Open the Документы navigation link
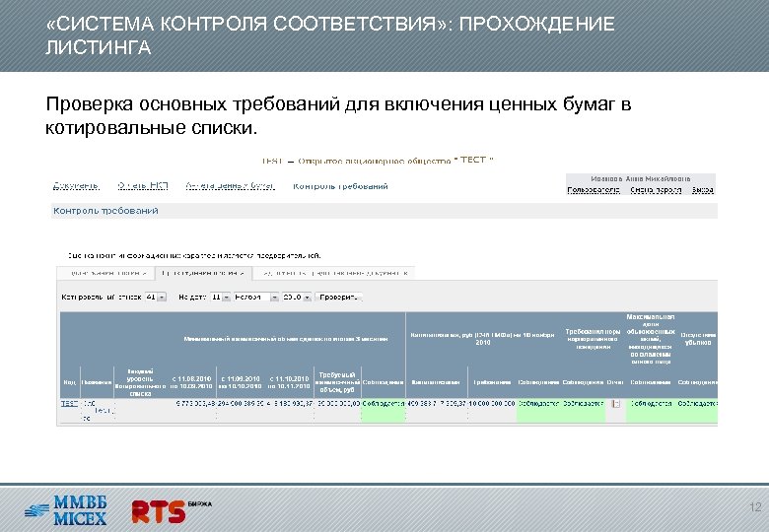 [x=77, y=186]
